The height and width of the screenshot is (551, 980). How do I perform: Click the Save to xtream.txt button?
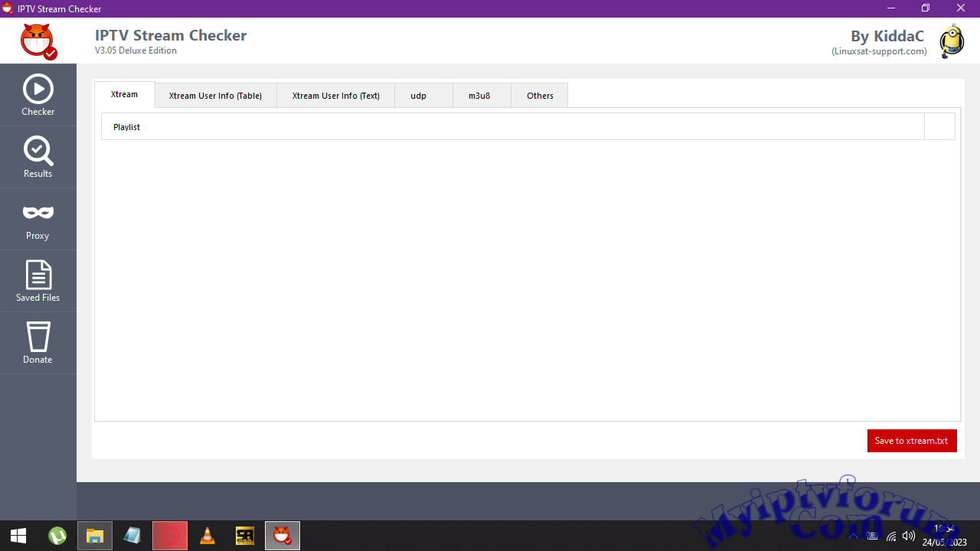911,440
